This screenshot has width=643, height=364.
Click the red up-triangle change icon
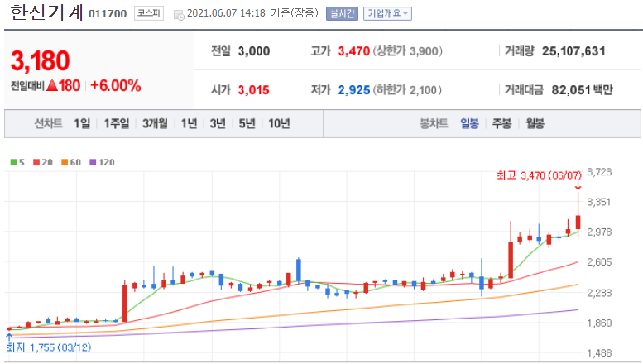pos(51,86)
